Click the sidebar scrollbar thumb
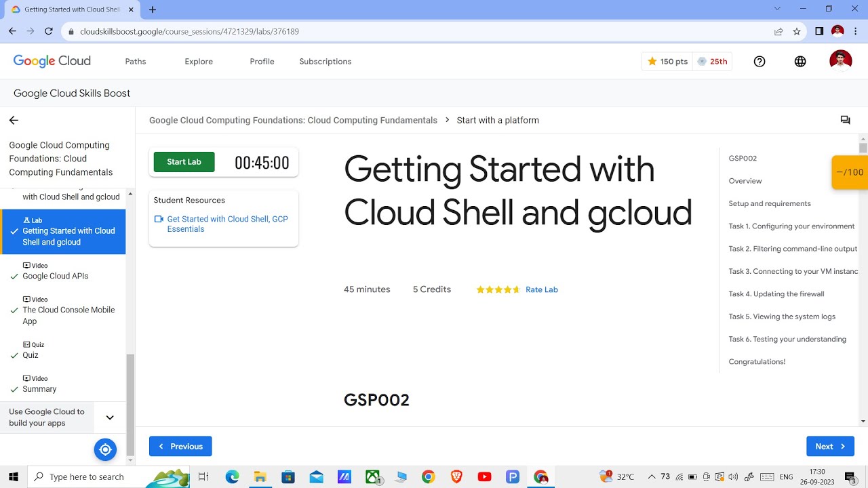868x488 pixels. coord(130,405)
